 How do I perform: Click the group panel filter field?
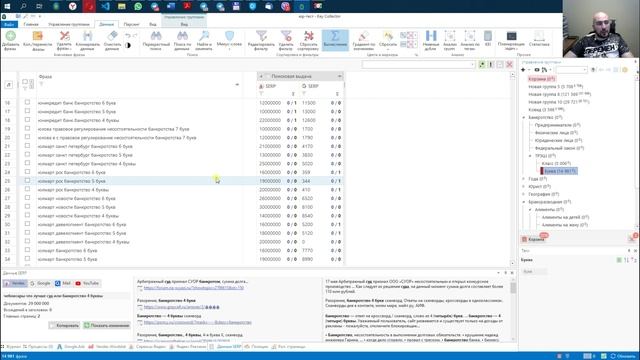(571, 70)
